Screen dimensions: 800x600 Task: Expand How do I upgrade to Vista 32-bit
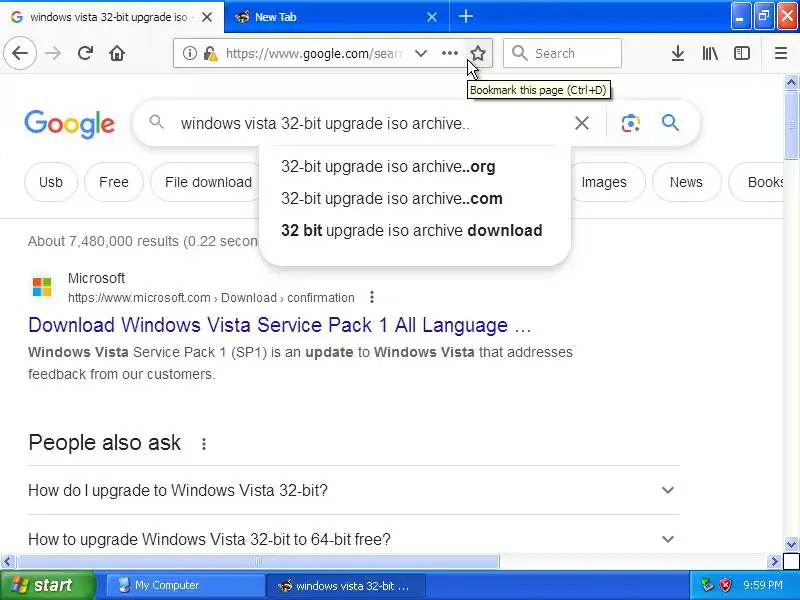354,490
